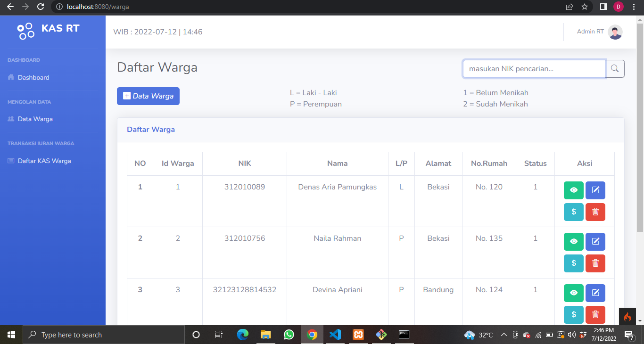
Task: Open dollar payment icon for Devina Apriani
Action: coord(573,315)
